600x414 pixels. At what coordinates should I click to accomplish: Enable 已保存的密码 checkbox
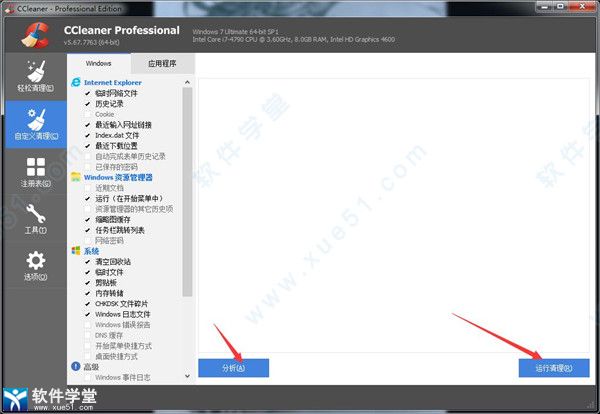tap(88, 167)
